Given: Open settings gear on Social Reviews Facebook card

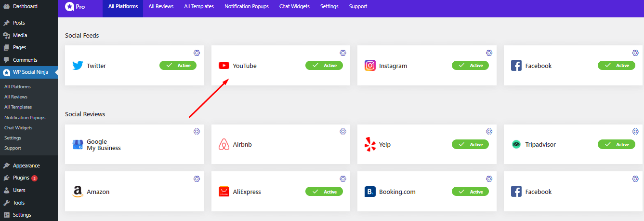Looking at the screenshot, I should pyautogui.click(x=635, y=179).
